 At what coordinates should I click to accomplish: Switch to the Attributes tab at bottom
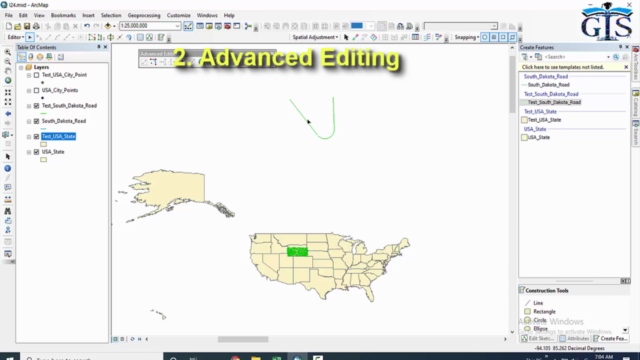click(574, 338)
